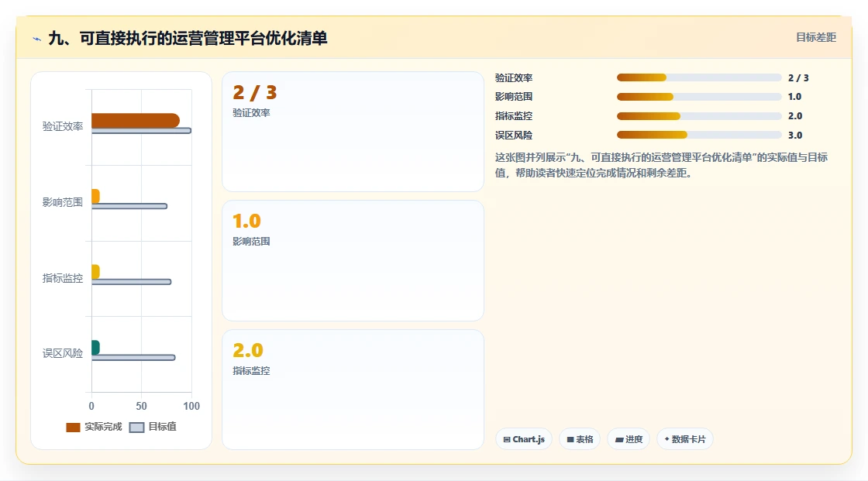Click the 误区风险 target bar in chart

133,358
